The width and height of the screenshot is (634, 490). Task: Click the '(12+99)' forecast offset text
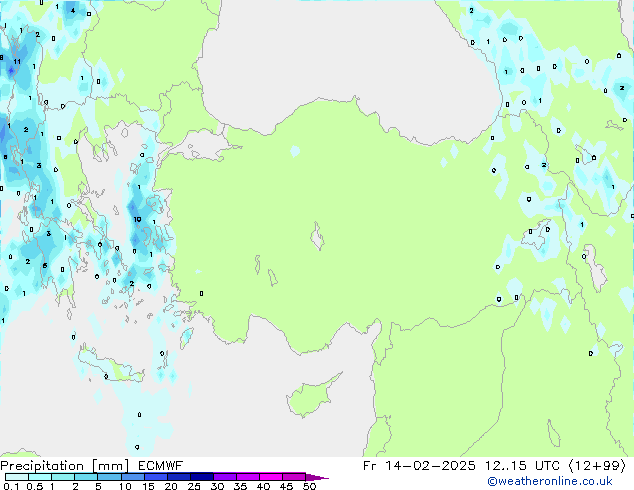pyautogui.click(x=598, y=466)
